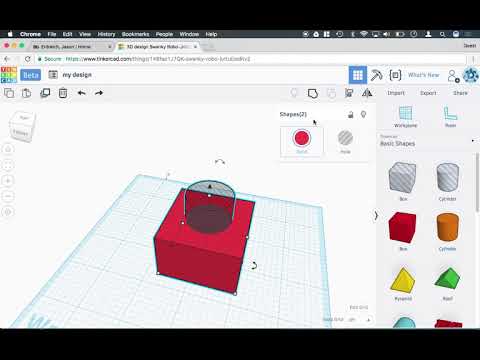Open Spotlight search in menu bar
The height and width of the screenshot is (360, 480).
(442, 34)
